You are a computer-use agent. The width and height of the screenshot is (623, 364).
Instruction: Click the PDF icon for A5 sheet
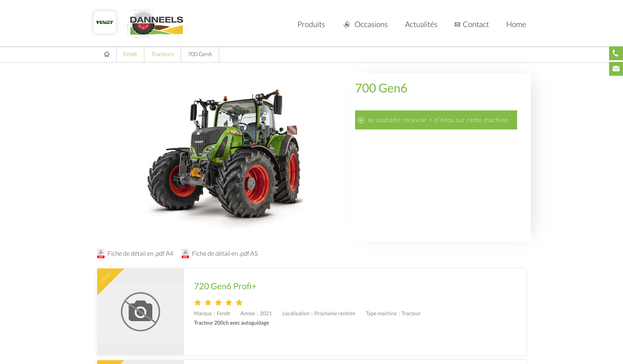[x=185, y=254]
